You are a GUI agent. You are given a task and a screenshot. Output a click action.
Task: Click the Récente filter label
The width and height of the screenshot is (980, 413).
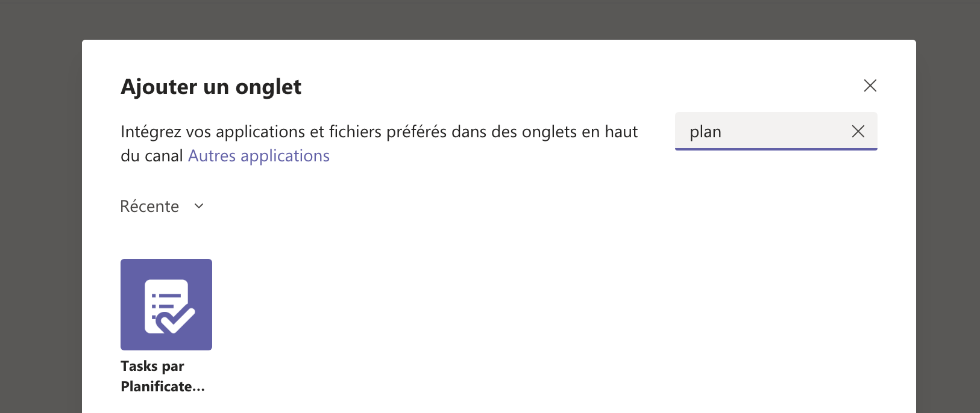149,206
